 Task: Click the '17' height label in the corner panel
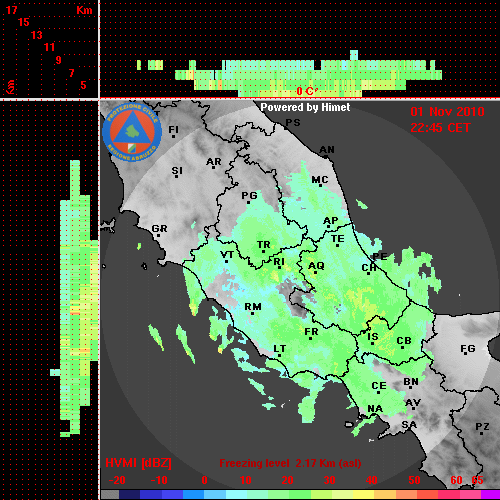[x=11, y=10]
